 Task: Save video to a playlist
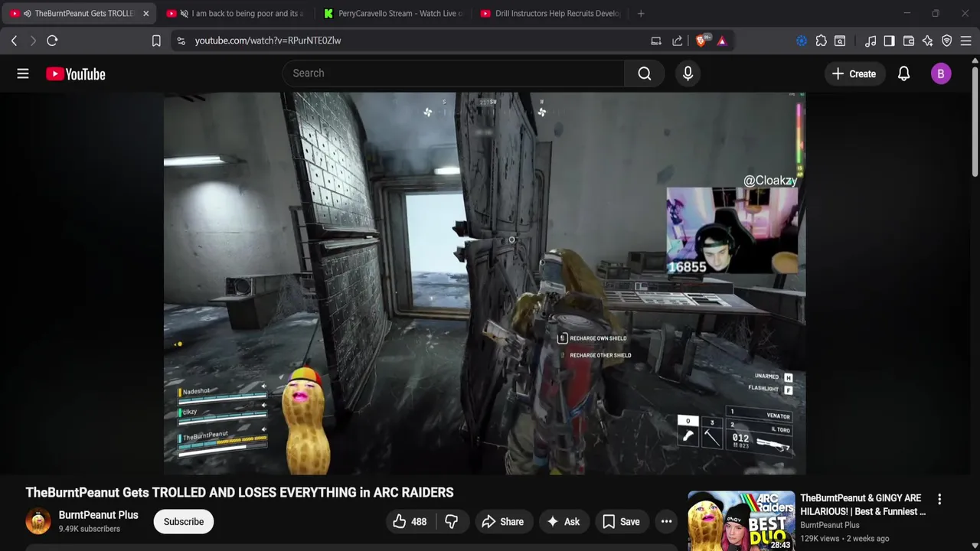[x=621, y=522]
